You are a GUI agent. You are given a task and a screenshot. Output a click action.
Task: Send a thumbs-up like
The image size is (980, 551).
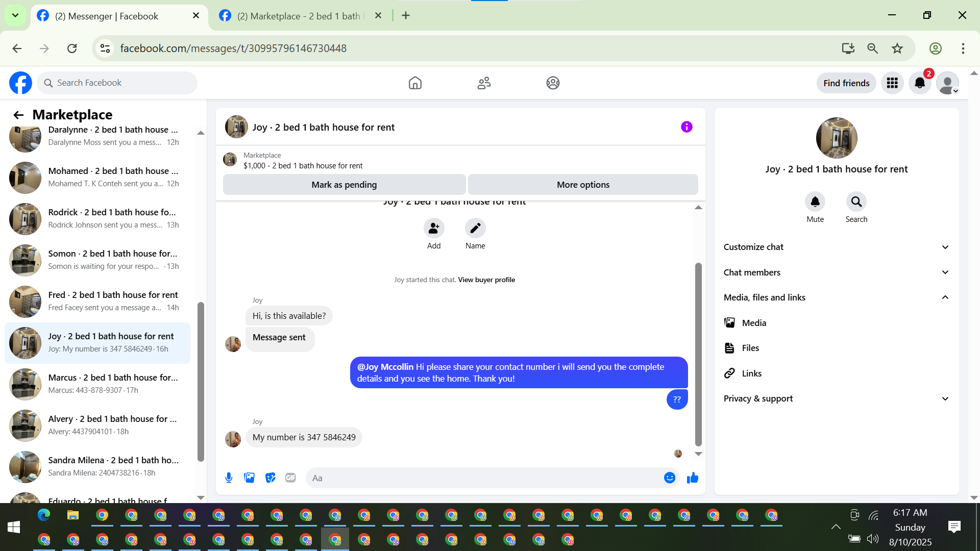(692, 478)
